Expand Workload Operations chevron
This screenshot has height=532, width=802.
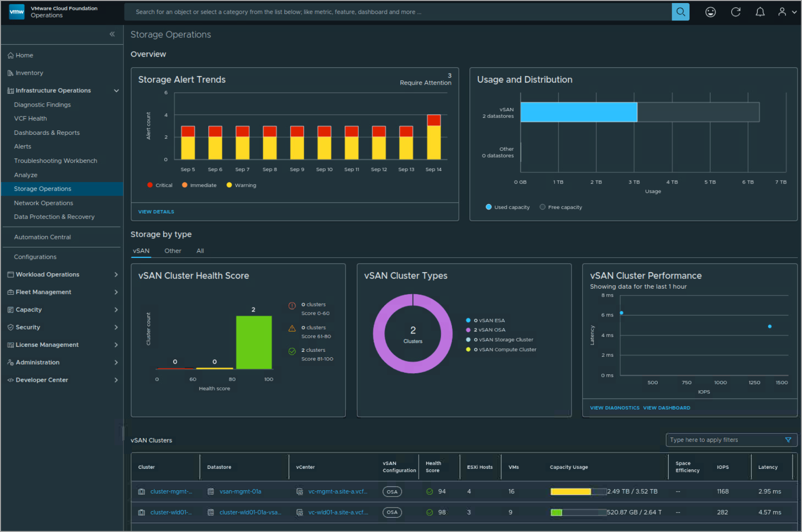(116, 275)
